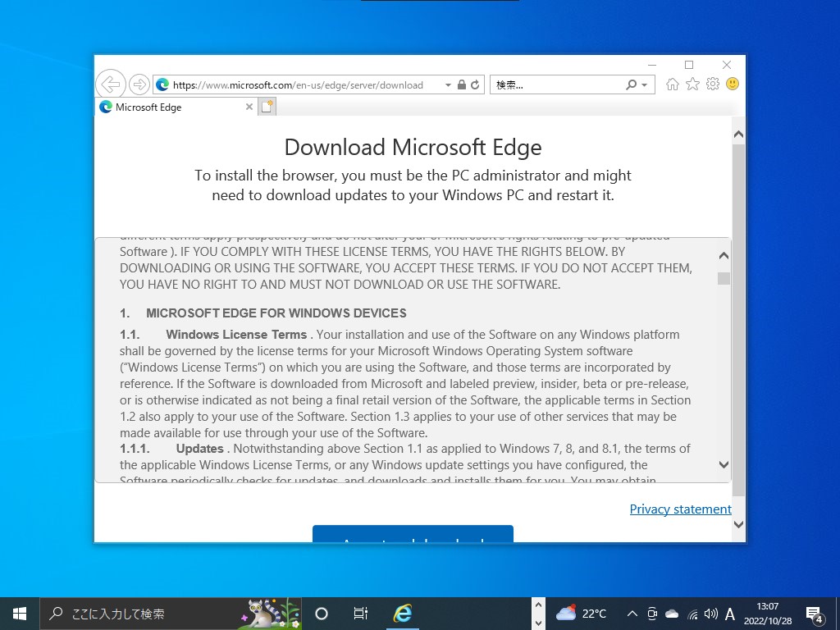Open the Start menu
This screenshot has width=840, height=630.
[x=18, y=613]
